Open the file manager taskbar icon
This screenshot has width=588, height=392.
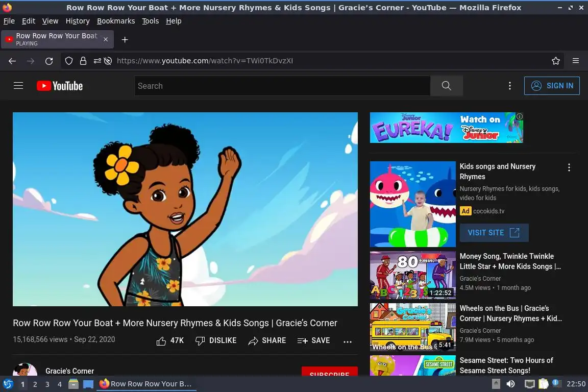(73, 384)
